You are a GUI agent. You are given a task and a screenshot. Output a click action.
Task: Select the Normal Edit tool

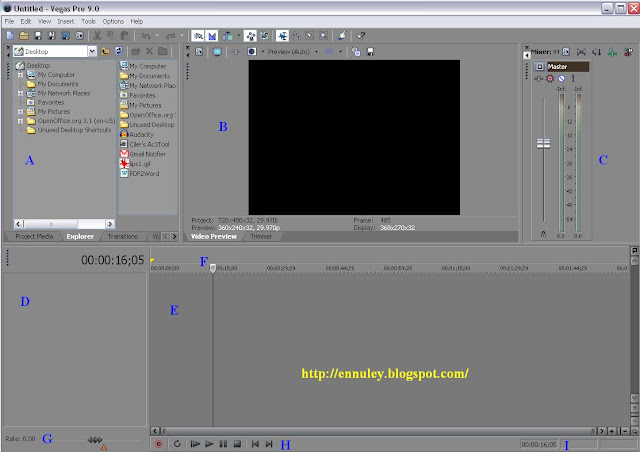[x=282, y=36]
